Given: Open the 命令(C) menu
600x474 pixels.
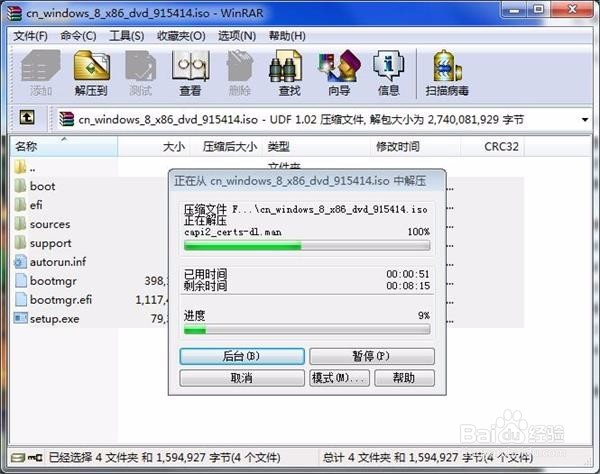Looking at the screenshot, I should tap(78, 36).
